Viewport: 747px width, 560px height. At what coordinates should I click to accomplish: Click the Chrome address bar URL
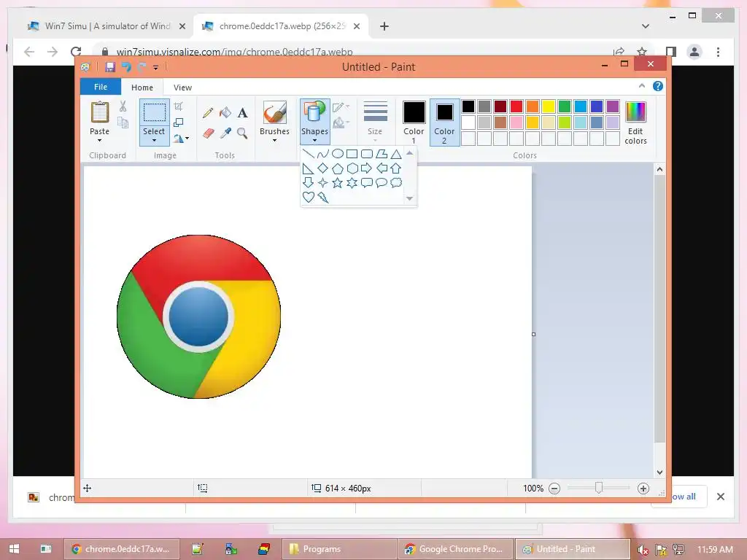point(234,52)
